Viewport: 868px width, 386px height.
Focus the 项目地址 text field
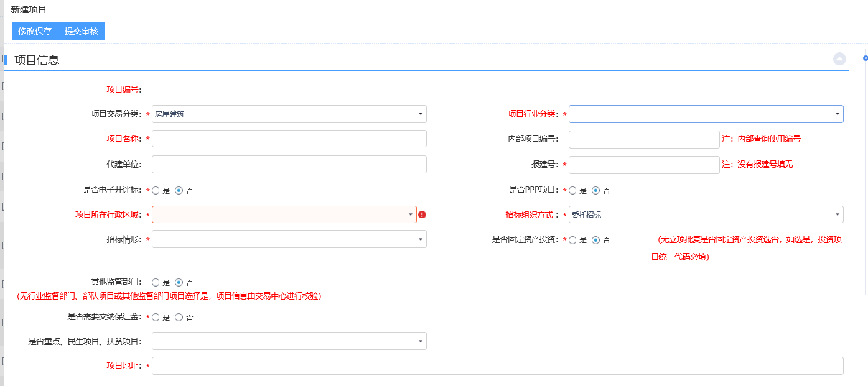pos(497,366)
